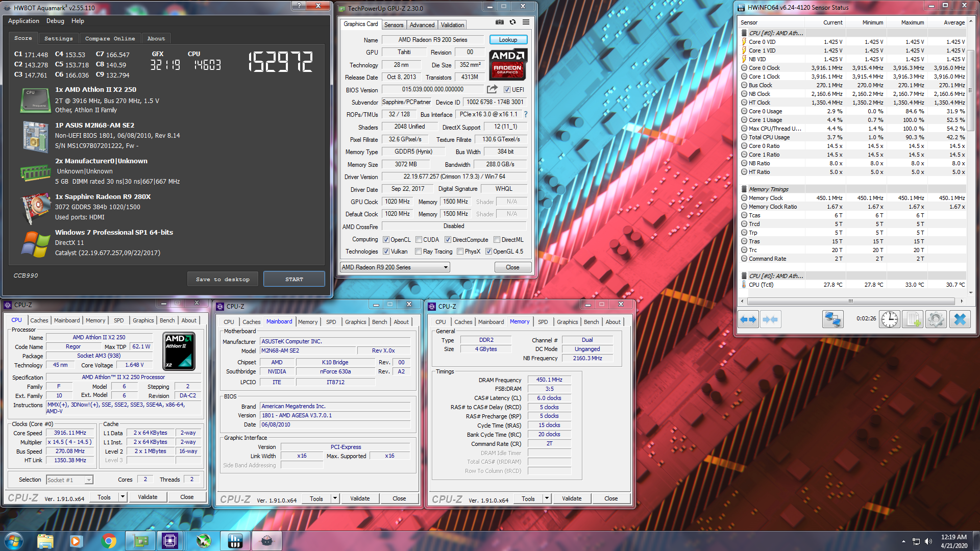Click Windows flag icon in Aquamark
Screen dimensions: 980x551
point(35,244)
